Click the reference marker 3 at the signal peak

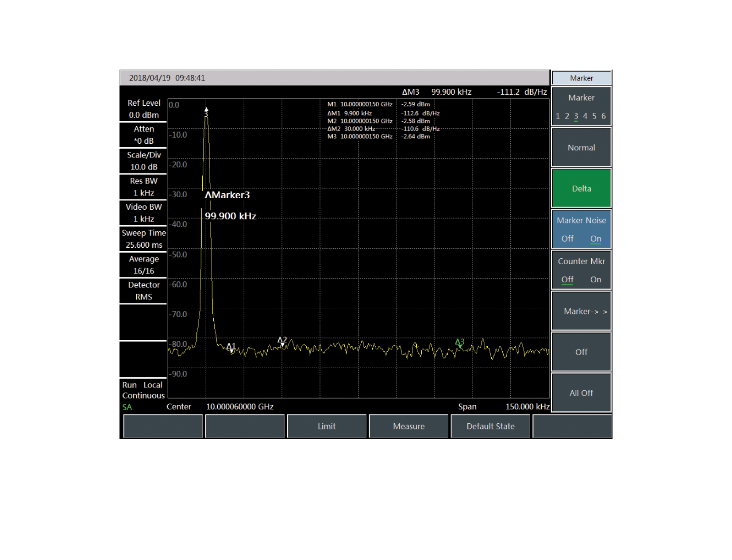(206, 112)
